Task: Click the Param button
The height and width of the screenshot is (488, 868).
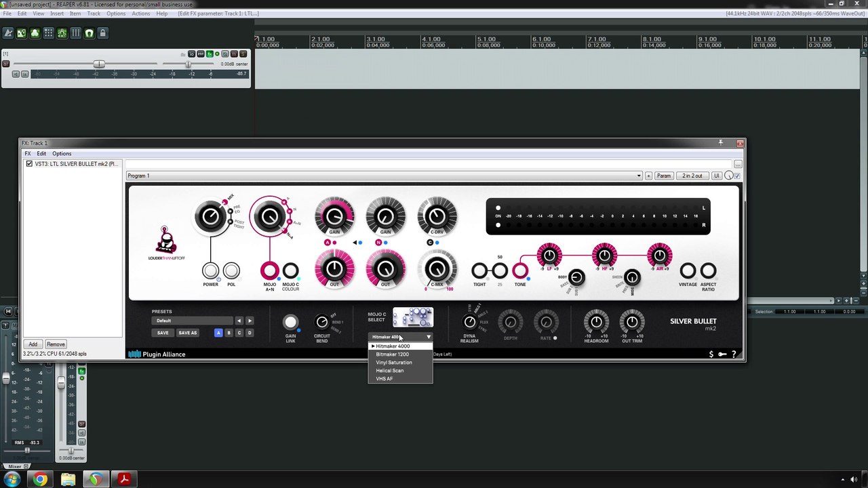Action: 663,176
